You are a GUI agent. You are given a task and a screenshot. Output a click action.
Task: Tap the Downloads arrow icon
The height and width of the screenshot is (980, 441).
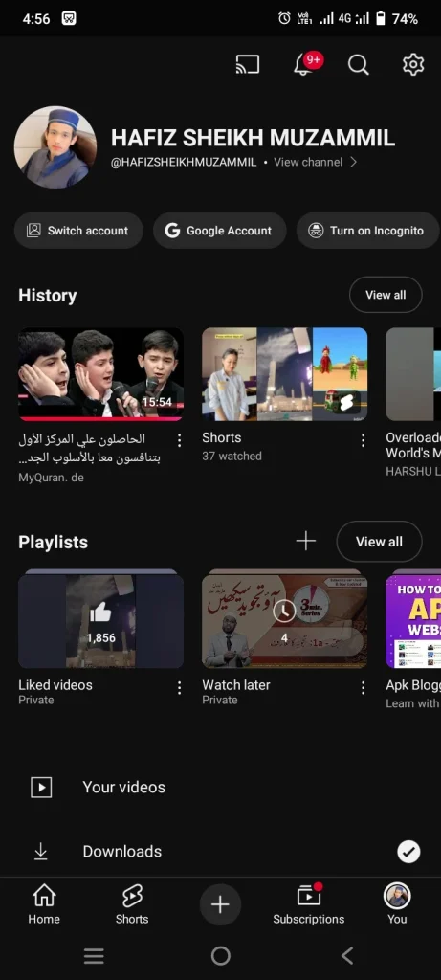[40, 851]
